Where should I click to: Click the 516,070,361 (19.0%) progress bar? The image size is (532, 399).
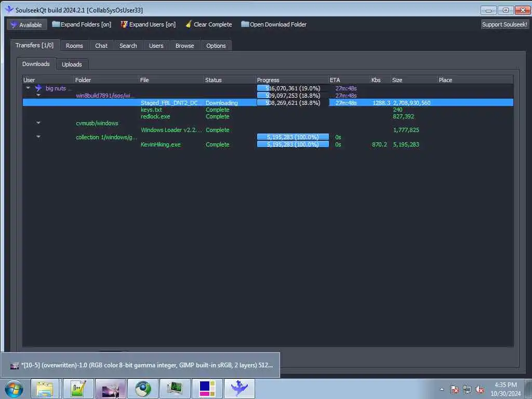click(x=293, y=88)
